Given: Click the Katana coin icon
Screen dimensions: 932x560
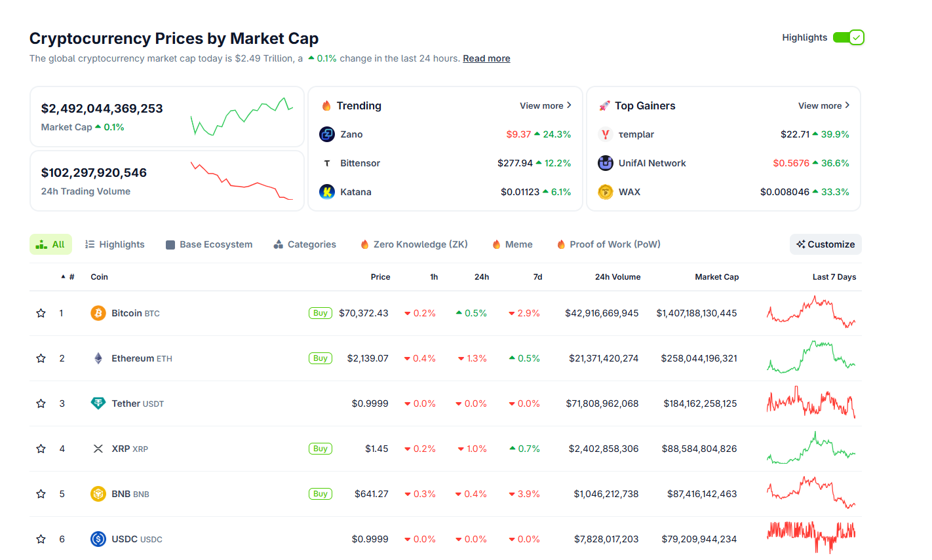Looking at the screenshot, I should click(326, 191).
